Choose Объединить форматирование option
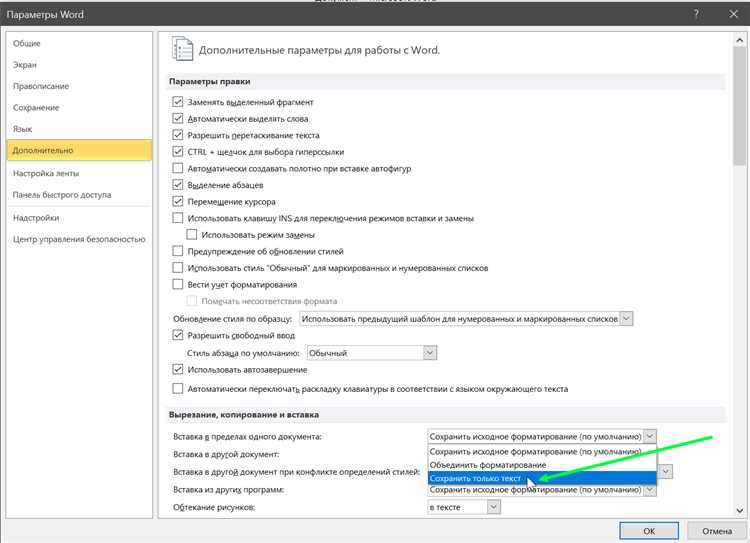The width and height of the screenshot is (750, 543). coord(542,465)
